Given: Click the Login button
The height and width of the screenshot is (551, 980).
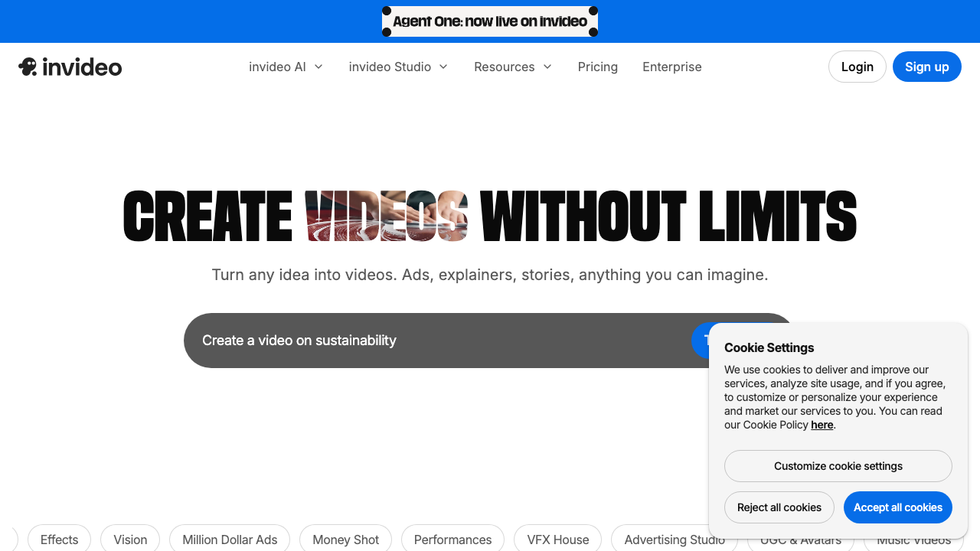Looking at the screenshot, I should point(857,67).
